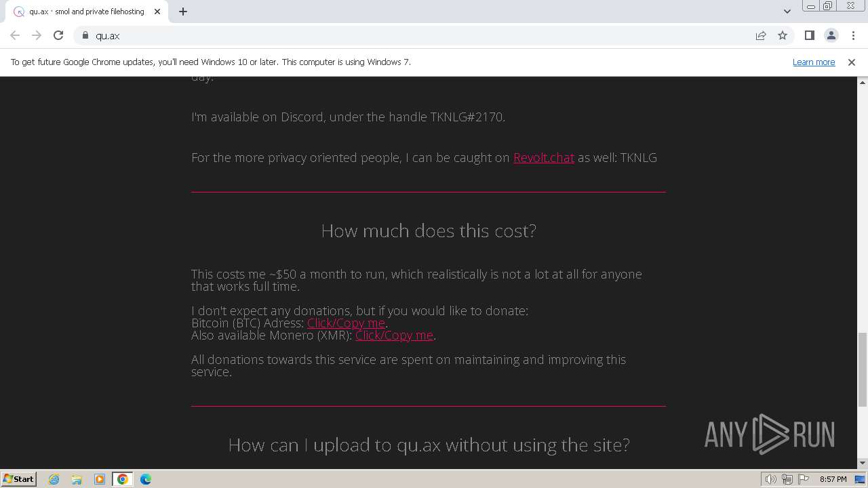Open a new tab
The height and width of the screenshot is (488, 868).
pyautogui.click(x=183, y=12)
